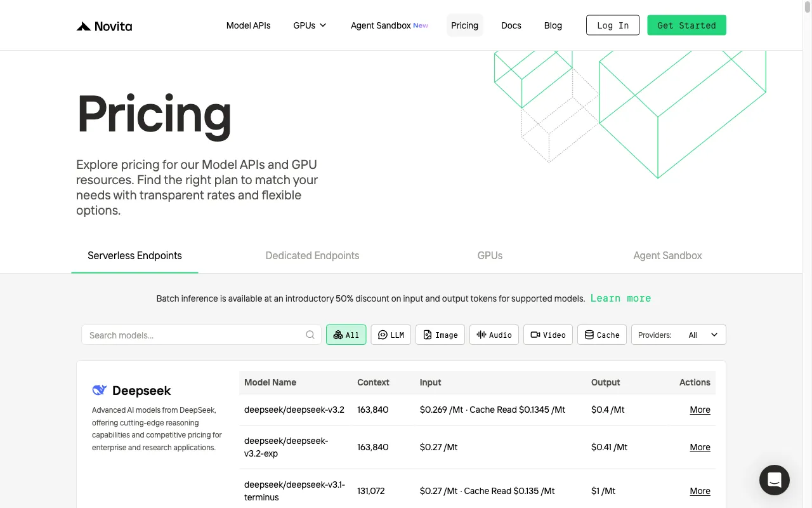Open Agent Sandbox in top navigation
This screenshot has width=812, height=508.
pos(390,25)
